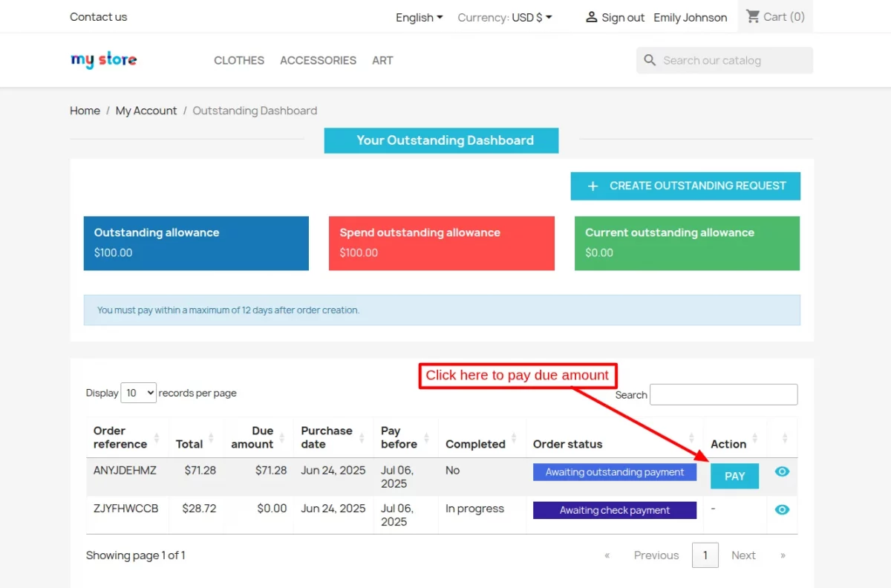Sort table by Completed column

(514, 437)
